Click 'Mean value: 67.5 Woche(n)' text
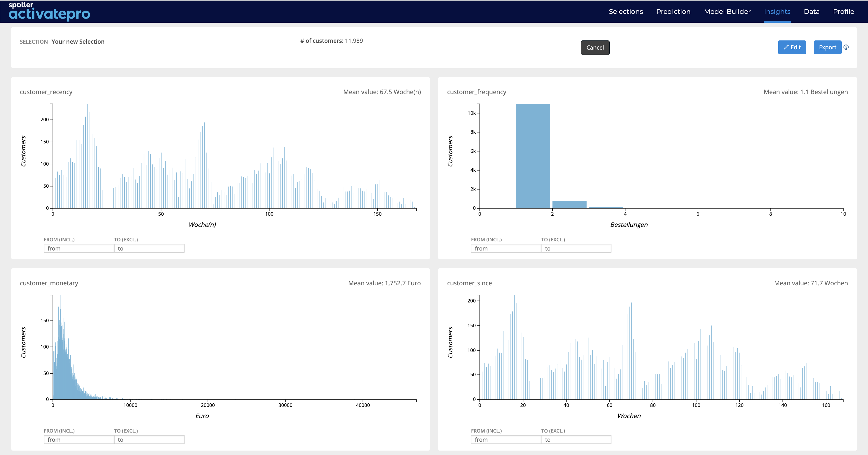The height and width of the screenshot is (455, 868). point(382,92)
